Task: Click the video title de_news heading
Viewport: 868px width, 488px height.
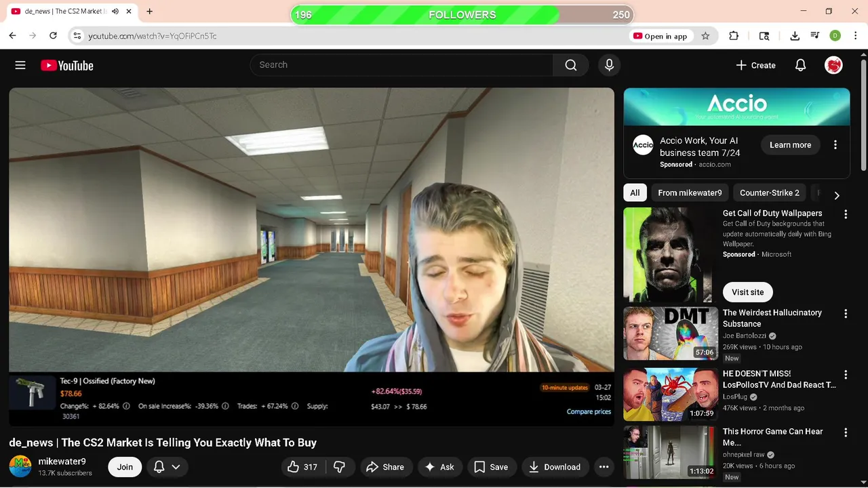Action: 163,443
